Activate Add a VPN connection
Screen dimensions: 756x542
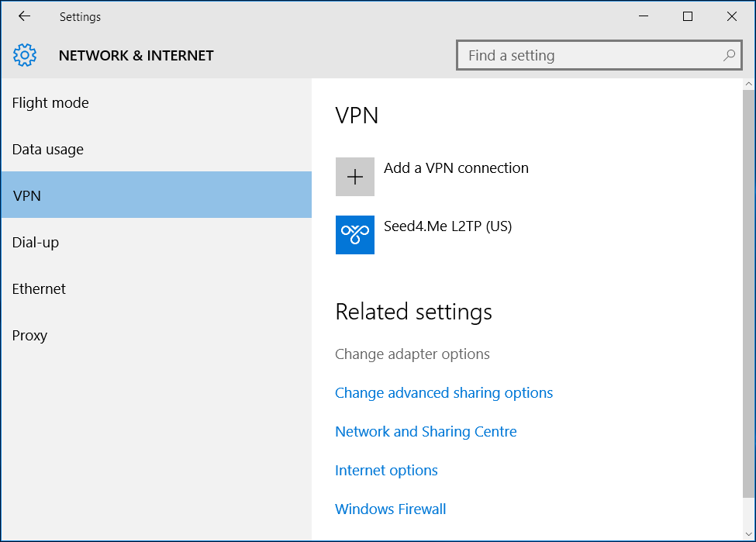point(456,167)
